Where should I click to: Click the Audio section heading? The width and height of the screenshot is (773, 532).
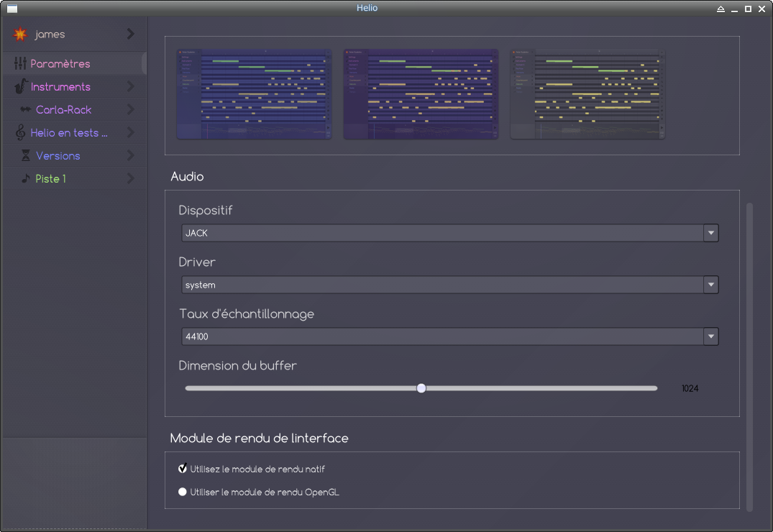187,177
